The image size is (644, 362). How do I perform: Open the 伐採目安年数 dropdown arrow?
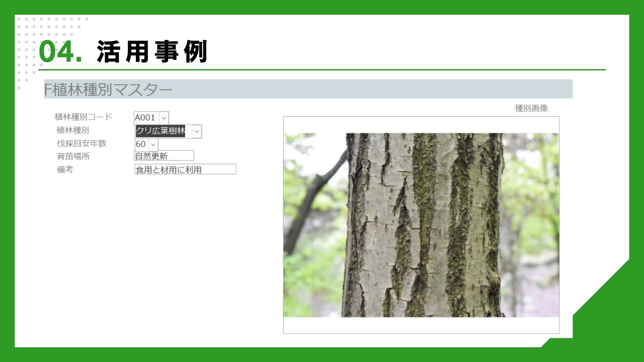click(x=153, y=144)
